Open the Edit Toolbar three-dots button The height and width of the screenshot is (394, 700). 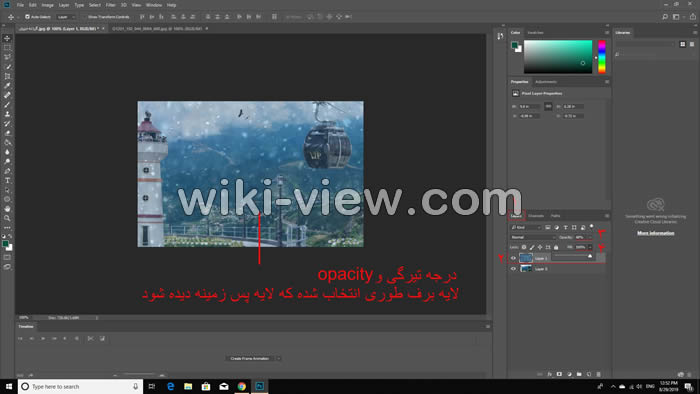[7, 228]
